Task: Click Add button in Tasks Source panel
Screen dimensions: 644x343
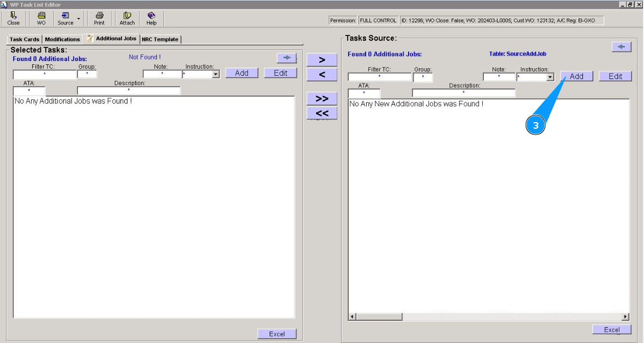Action: click(x=576, y=76)
